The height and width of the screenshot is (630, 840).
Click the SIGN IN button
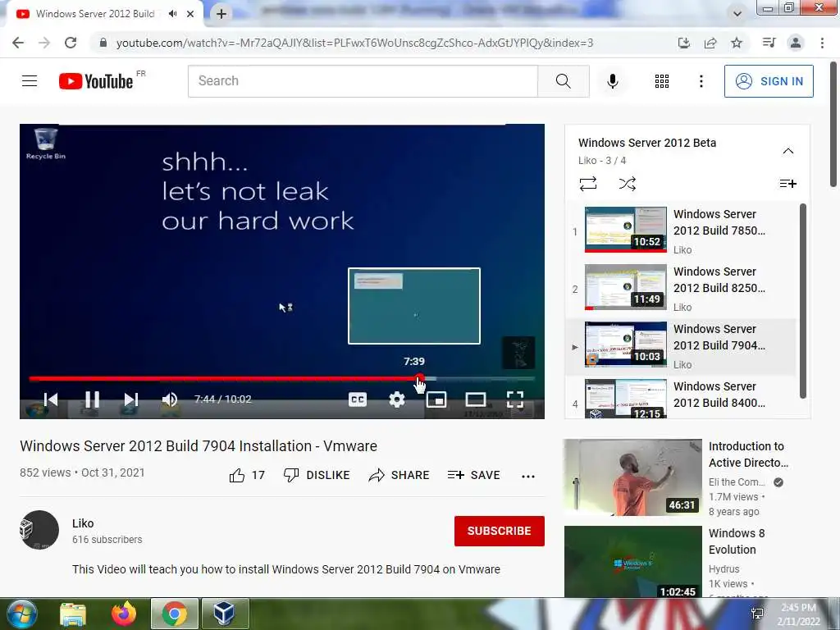(769, 81)
